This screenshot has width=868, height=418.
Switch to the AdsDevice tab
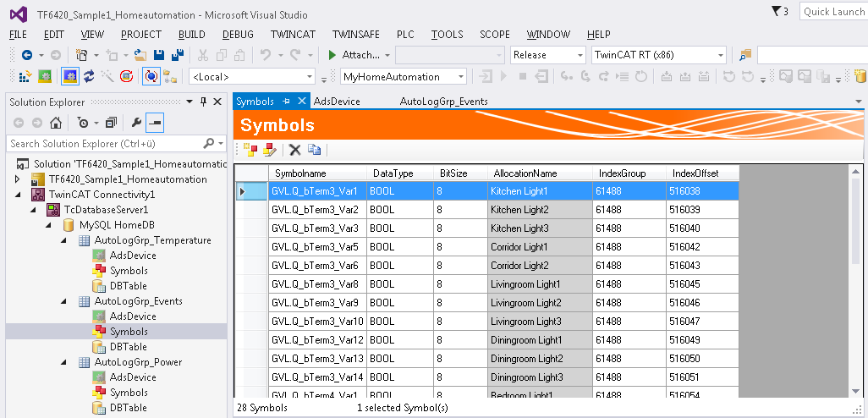coord(337,102)
